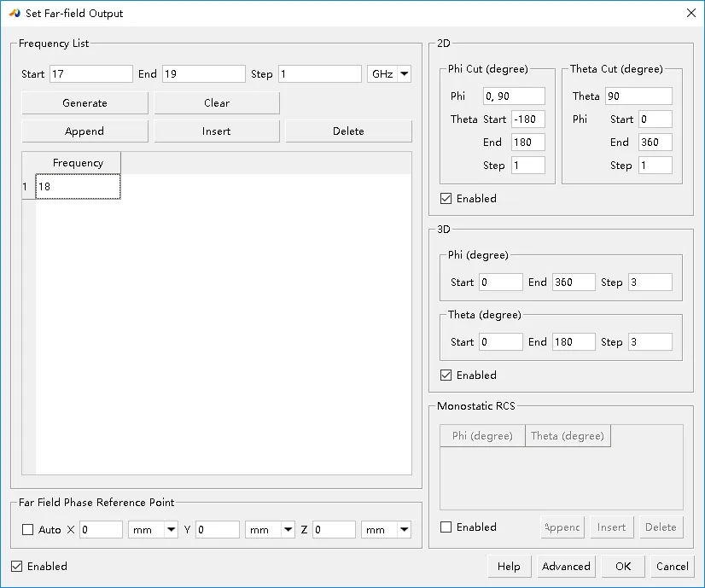
Task: Expand the Y coordinate mm dropdown
Action: [x=270, y=530]
